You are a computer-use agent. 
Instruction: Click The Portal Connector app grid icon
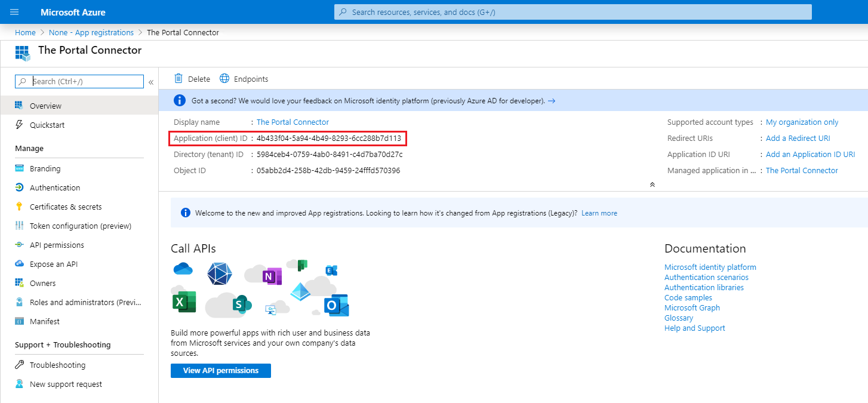(22, 53)
